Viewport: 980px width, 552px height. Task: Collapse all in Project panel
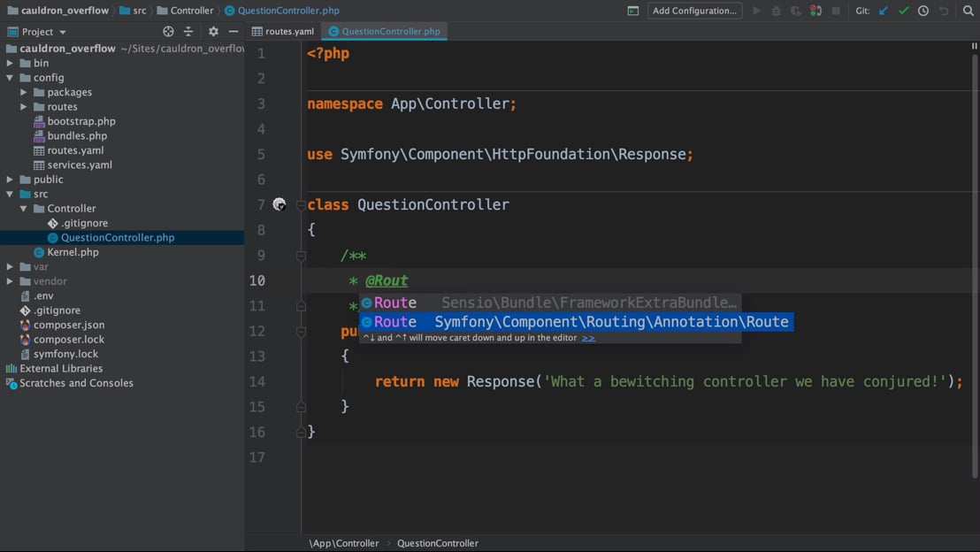point(188,31)
